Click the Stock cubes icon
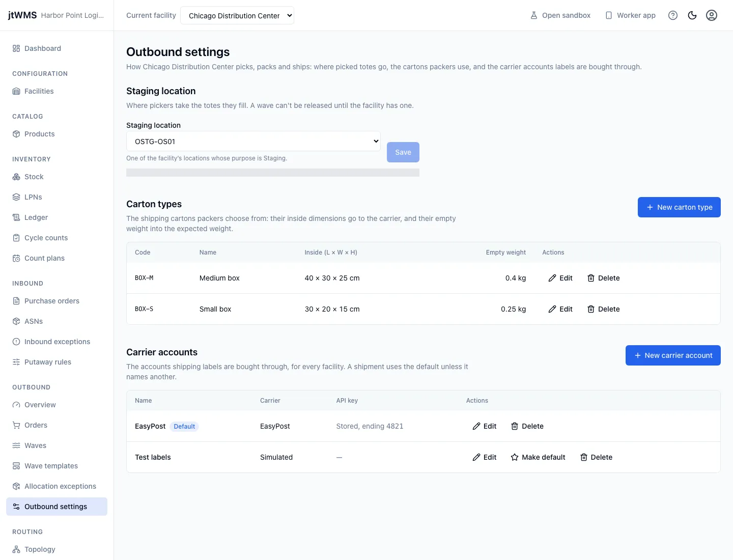Screen dimensions: 733x560 (16, 177)
